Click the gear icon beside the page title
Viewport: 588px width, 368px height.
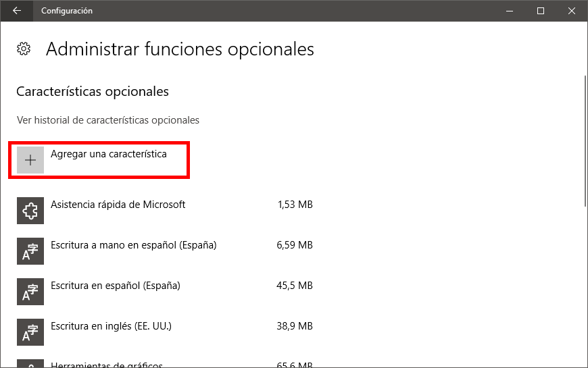(x=24, y=49)
